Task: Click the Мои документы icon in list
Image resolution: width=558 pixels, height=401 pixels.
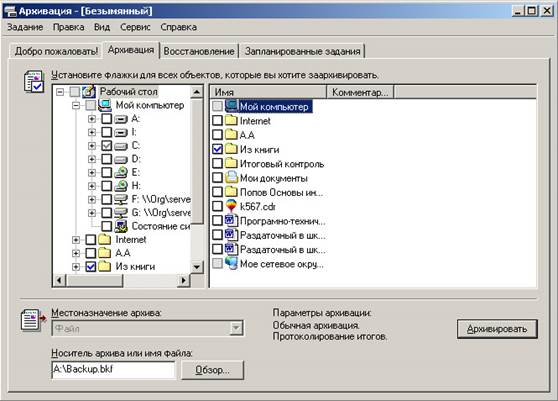Action: (x=231, y=177)
